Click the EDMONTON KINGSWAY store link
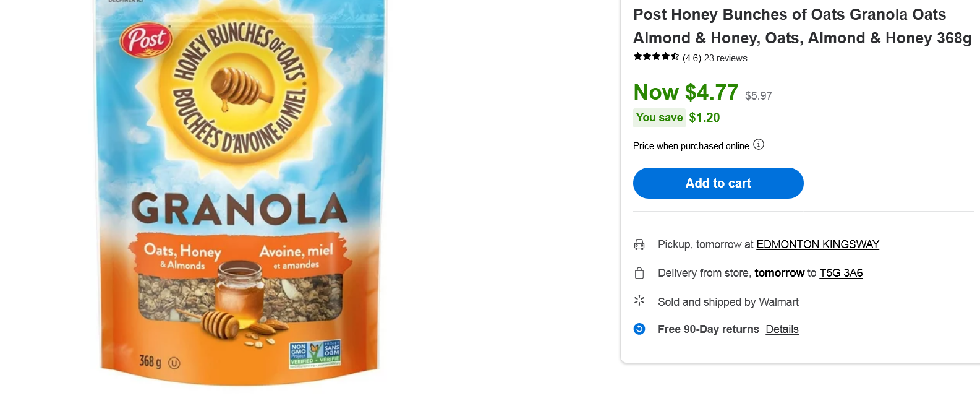 tap(817, 244)
